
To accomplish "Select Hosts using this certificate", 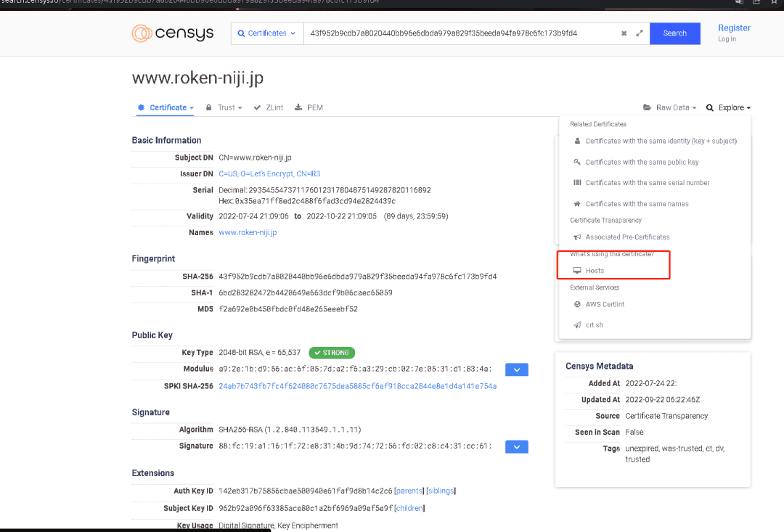I will [x=589, y=271].
